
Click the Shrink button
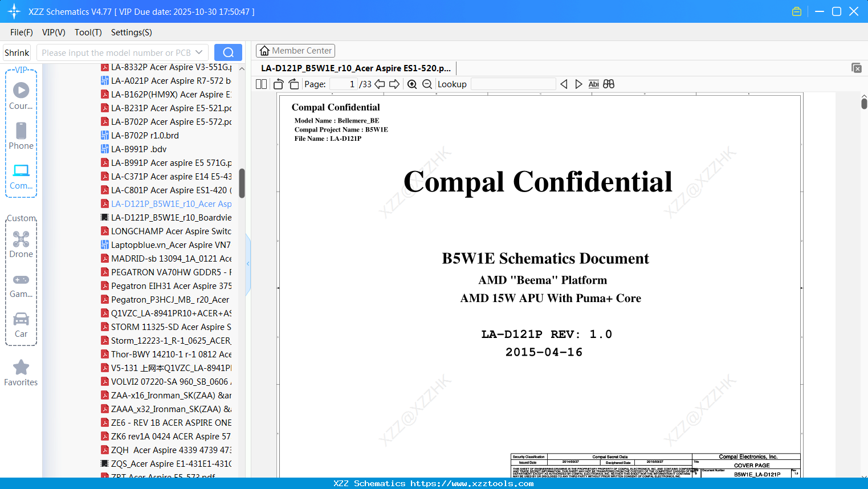click(17, 52)
